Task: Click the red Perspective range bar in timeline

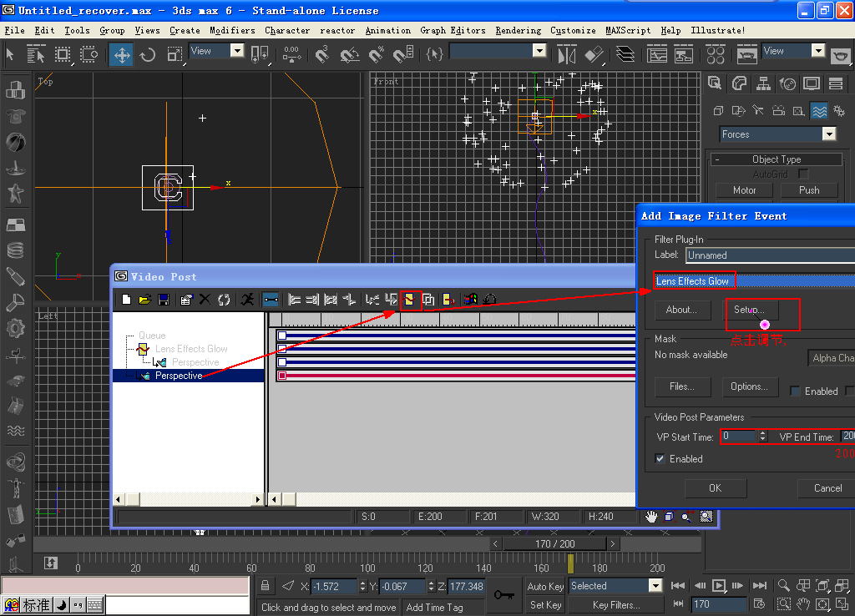Action: point(457,376)
